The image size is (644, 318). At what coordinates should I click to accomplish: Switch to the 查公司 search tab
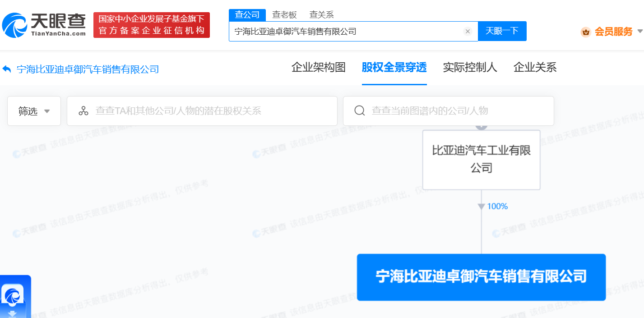click(x=247, y=14)
